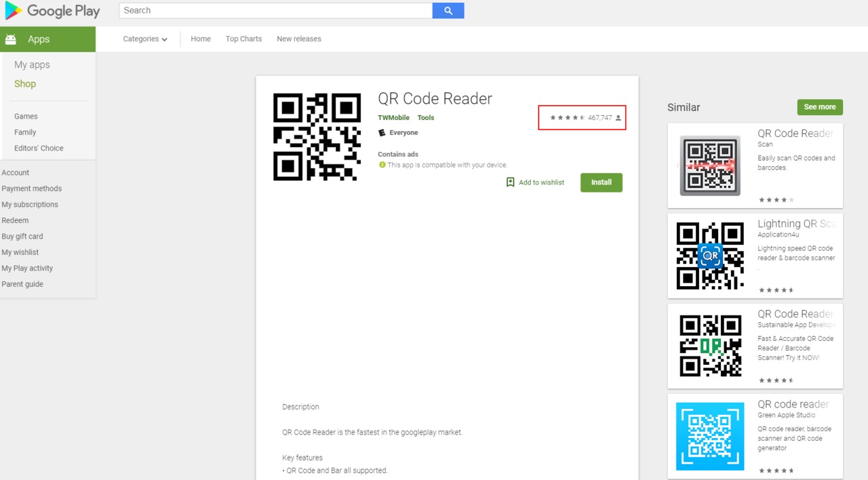Click the Add to wishlist text
This screenshot has height=480, width=868.
tap(541, 182)
